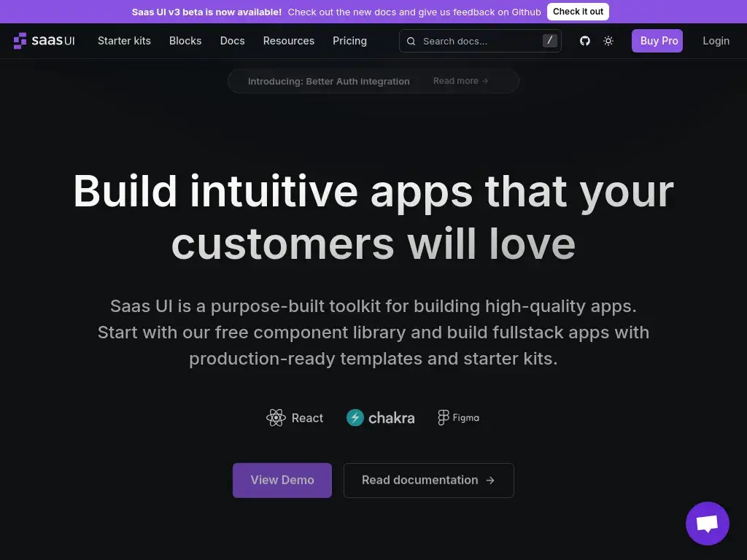This screenshot has width=747, height=560.
Task: Toggle the light/dark color mode
Action: click(x=608, y=41)
